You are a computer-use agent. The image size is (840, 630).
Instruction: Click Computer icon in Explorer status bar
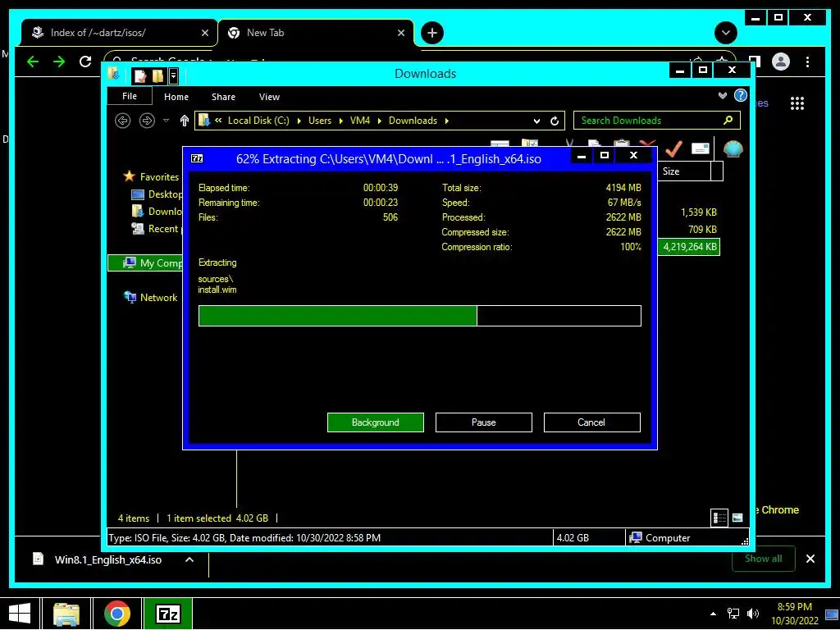click(636, 537)
